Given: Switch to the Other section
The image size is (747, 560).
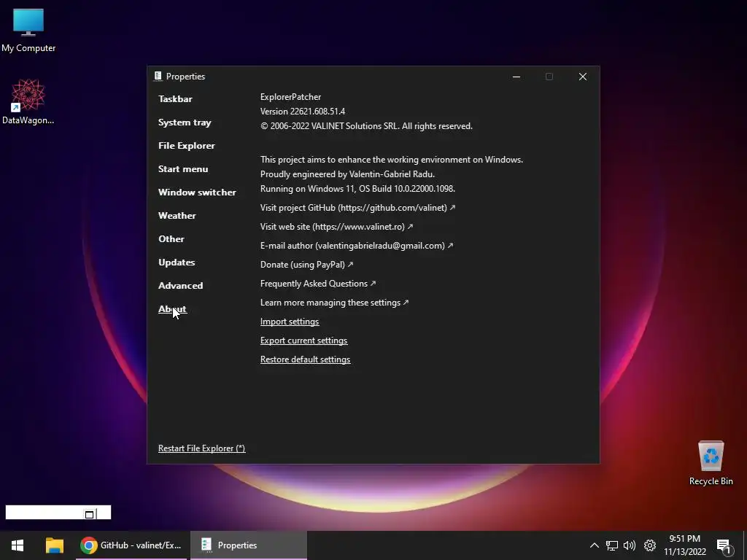Looking at the screenshot, I should pos(171,239).
